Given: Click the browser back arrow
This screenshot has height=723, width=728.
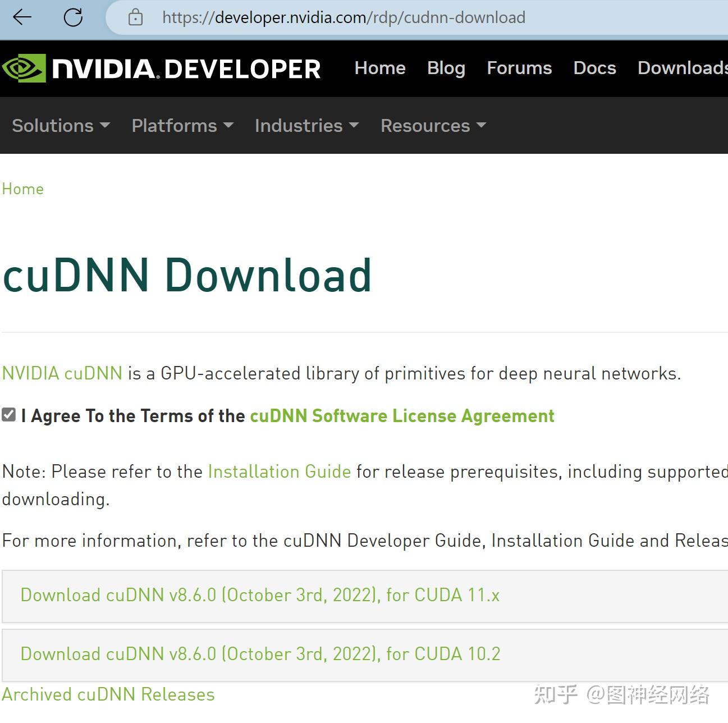Looking at the screenshot, I should 21,17.
